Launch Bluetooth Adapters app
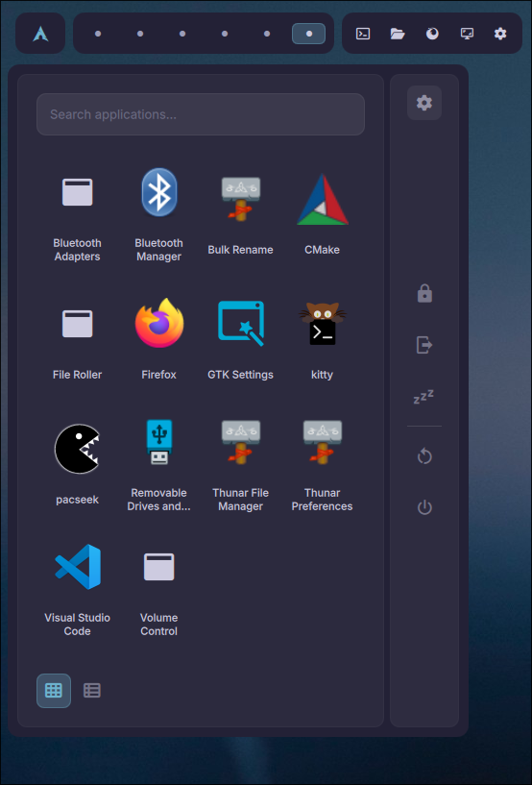Viewport: 532px width, 785px height. 77,215
